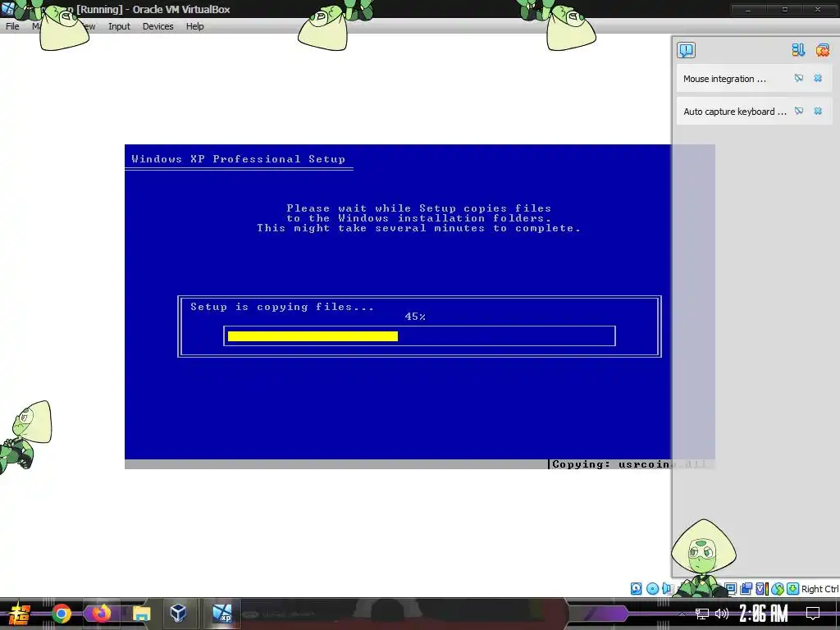
Task: Click the Mouse integration notification text
Action: coord(724,79)
